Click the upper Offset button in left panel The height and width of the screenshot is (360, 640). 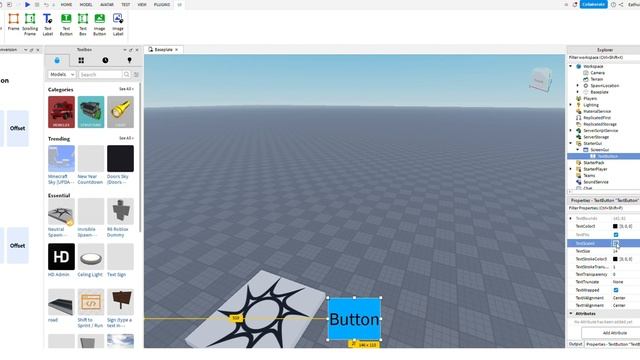pyautogui.click(x=18, y=128)
